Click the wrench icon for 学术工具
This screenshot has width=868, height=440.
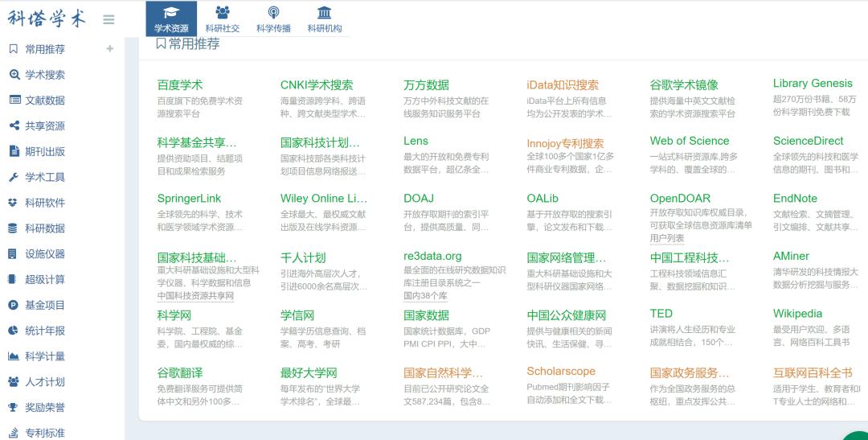tap(14, 177)
